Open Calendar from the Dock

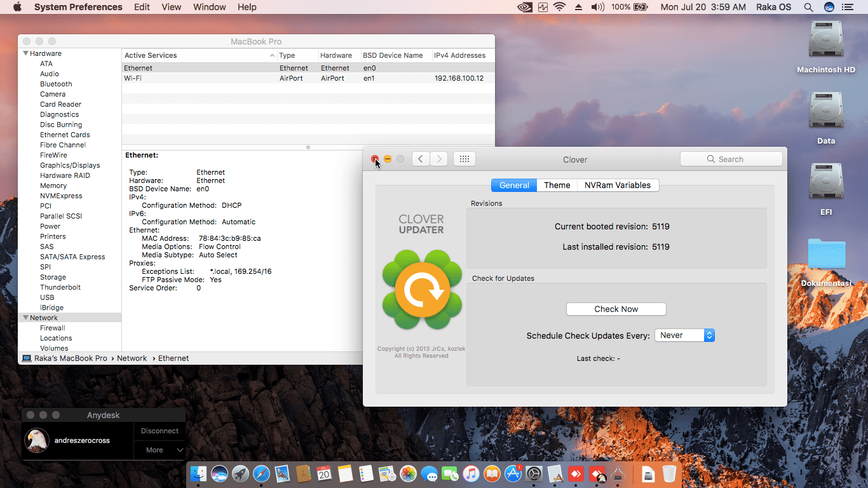pos(324,473)
